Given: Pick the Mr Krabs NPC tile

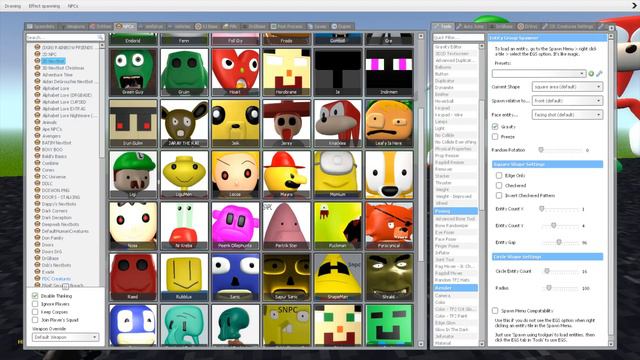Looking at the screenshot, I should click(x=184, y=226).
